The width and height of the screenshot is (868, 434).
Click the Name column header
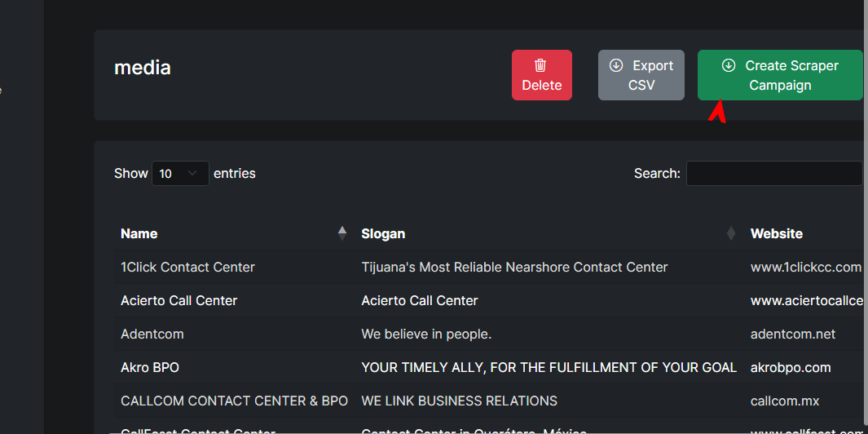[x=139, y=233]
